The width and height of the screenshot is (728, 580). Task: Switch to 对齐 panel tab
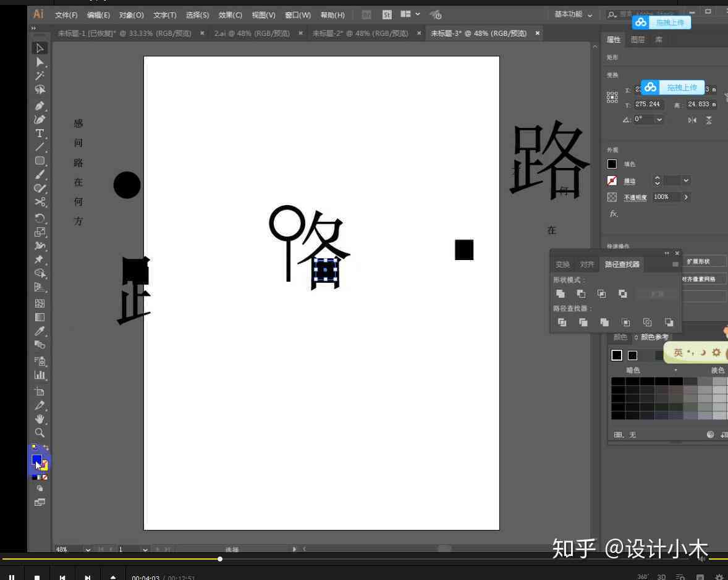coord(587,264)
